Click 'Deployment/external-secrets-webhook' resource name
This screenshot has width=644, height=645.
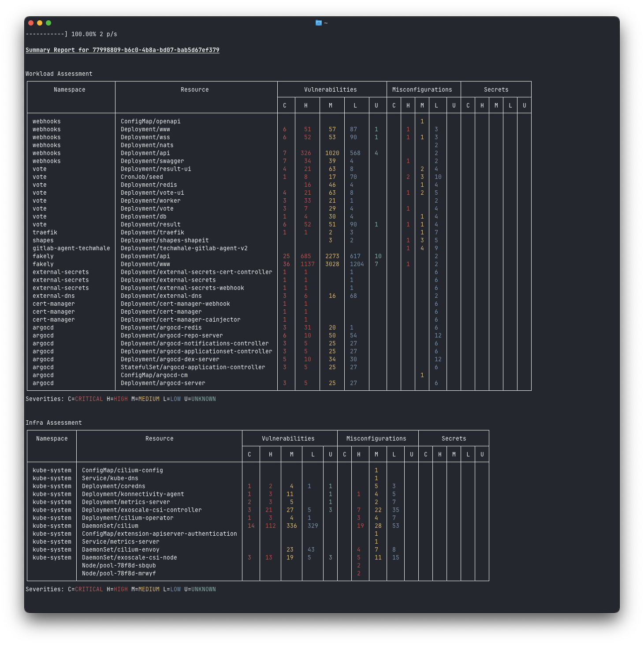point(182,288)
